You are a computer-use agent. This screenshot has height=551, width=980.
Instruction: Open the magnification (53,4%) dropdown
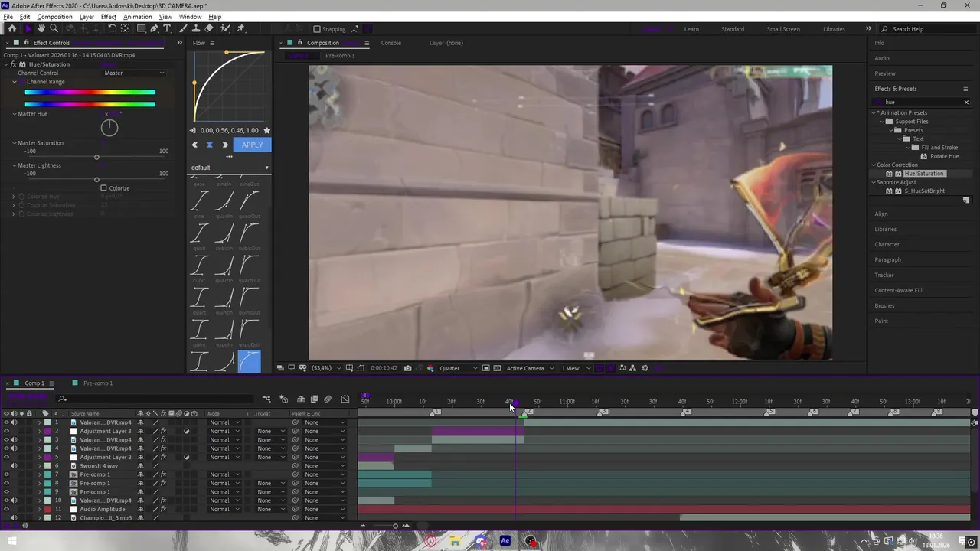coord(326,368)
